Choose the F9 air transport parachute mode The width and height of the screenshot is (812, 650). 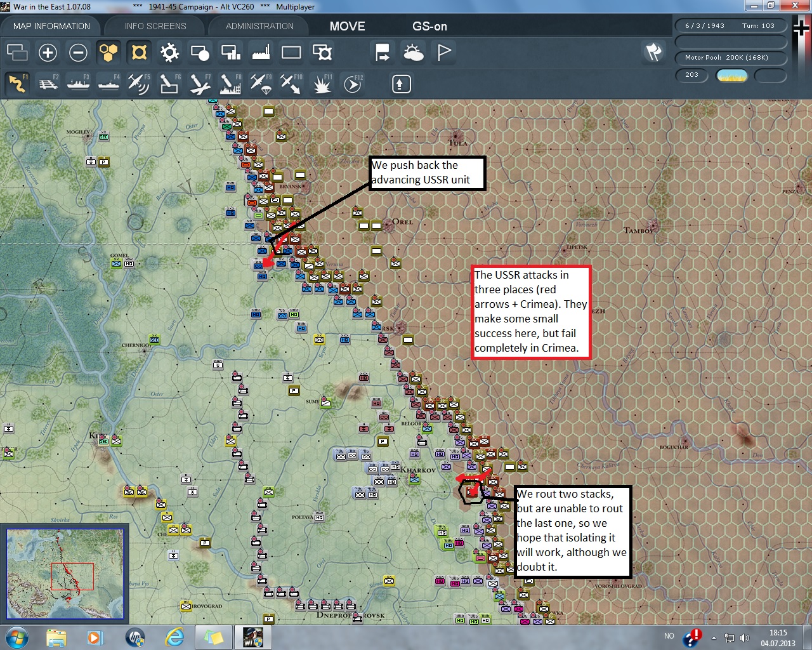click(261, 84)
